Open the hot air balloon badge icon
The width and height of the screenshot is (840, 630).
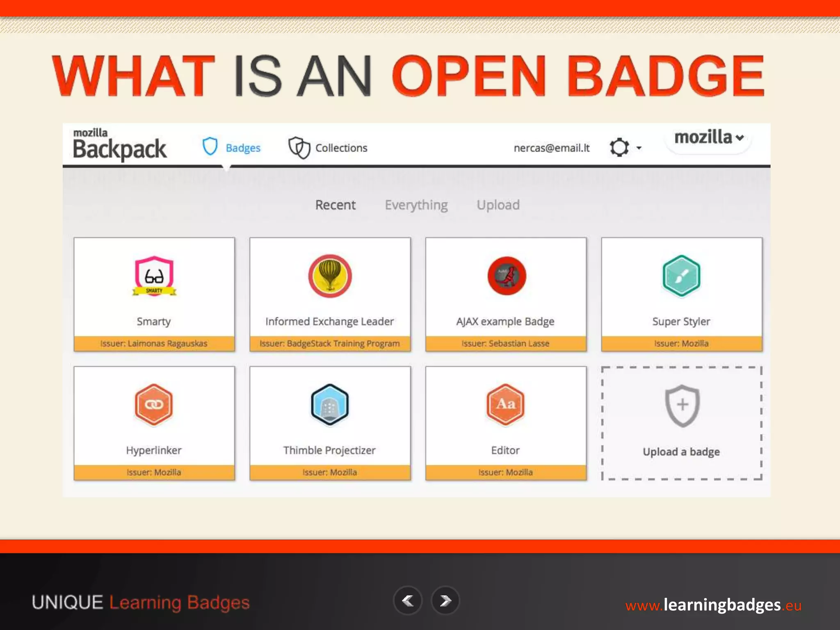pyautogui.click(x=330, y=276)
